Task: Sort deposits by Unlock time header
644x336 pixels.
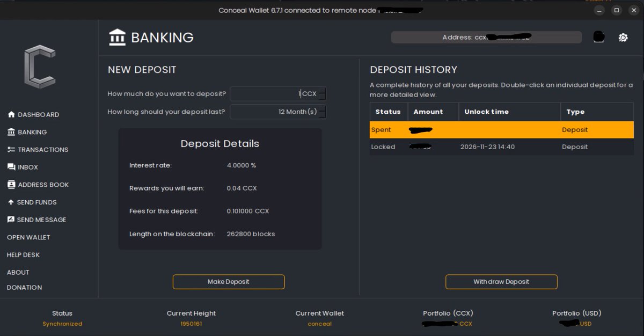Action: coord(509,112)
